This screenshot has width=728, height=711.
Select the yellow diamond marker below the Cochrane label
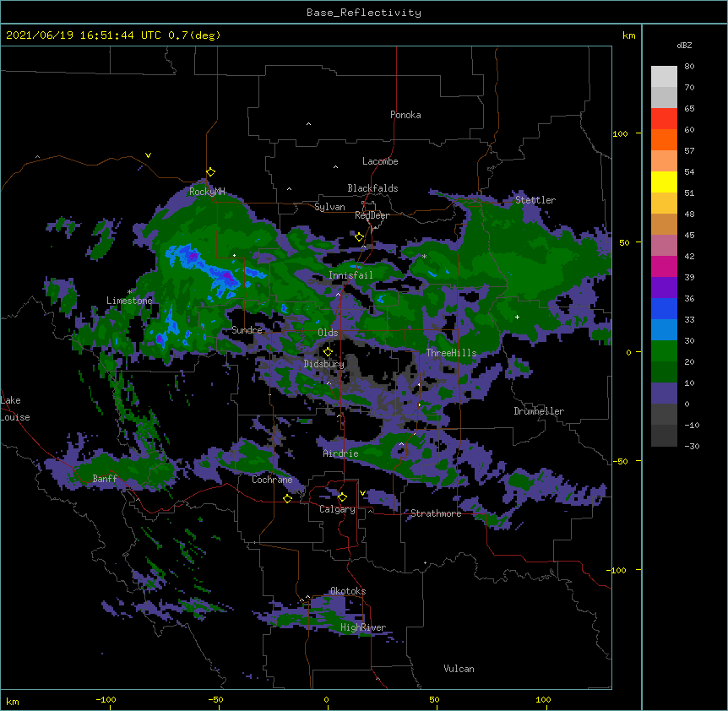pos(287,498)
